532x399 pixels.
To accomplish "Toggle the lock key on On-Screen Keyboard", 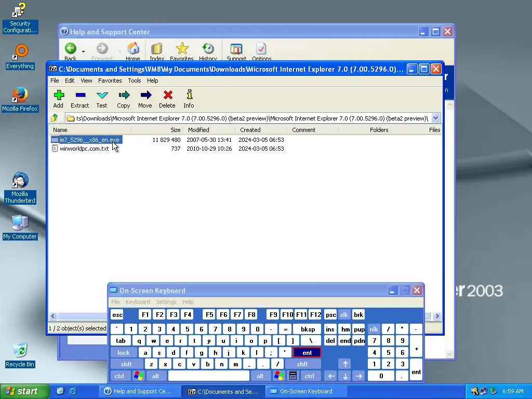I will [x=124, y=353].
